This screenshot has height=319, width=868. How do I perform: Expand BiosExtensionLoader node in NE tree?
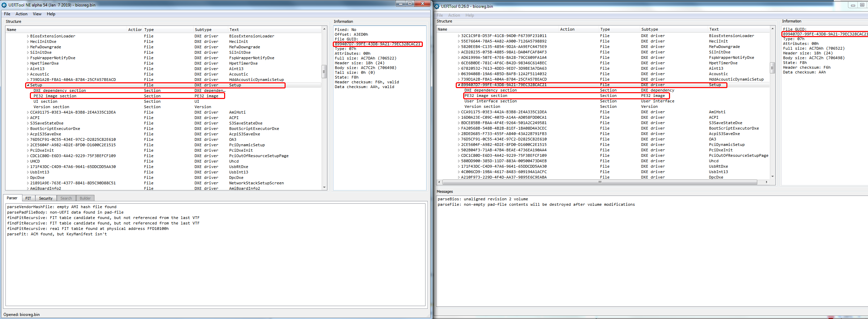(28, 36)
